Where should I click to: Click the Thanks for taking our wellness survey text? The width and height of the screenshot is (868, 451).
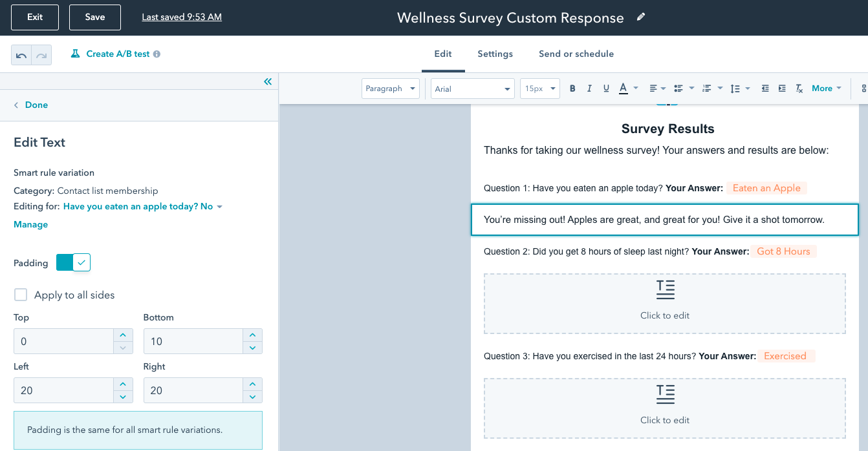(x=656, y=151)
